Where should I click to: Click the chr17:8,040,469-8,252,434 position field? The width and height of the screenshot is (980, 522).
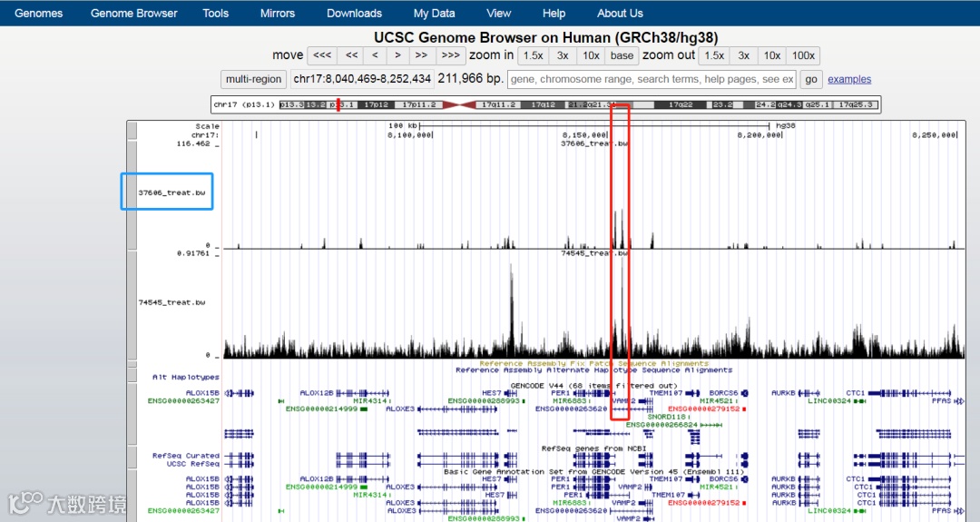tap(362, 79)
